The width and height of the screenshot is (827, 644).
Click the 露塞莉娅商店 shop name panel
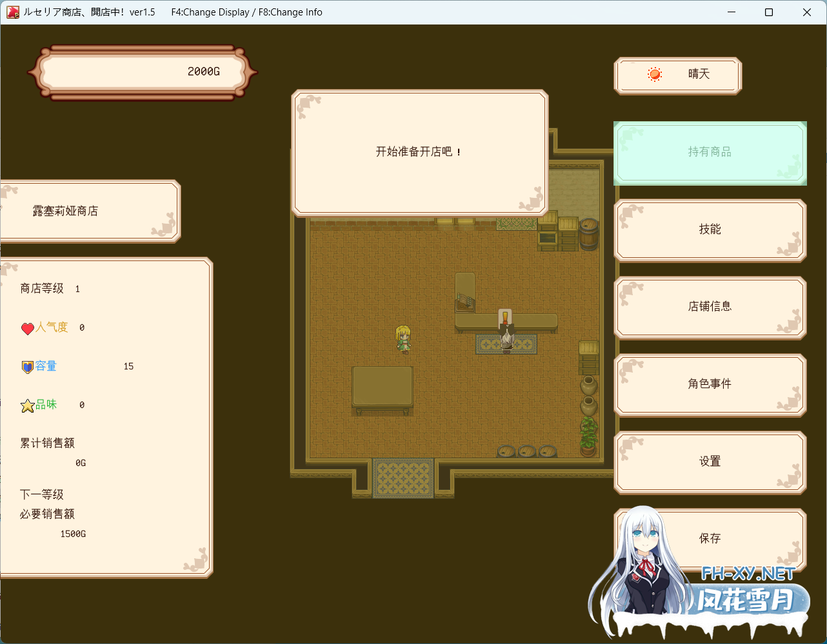point(89,211)
